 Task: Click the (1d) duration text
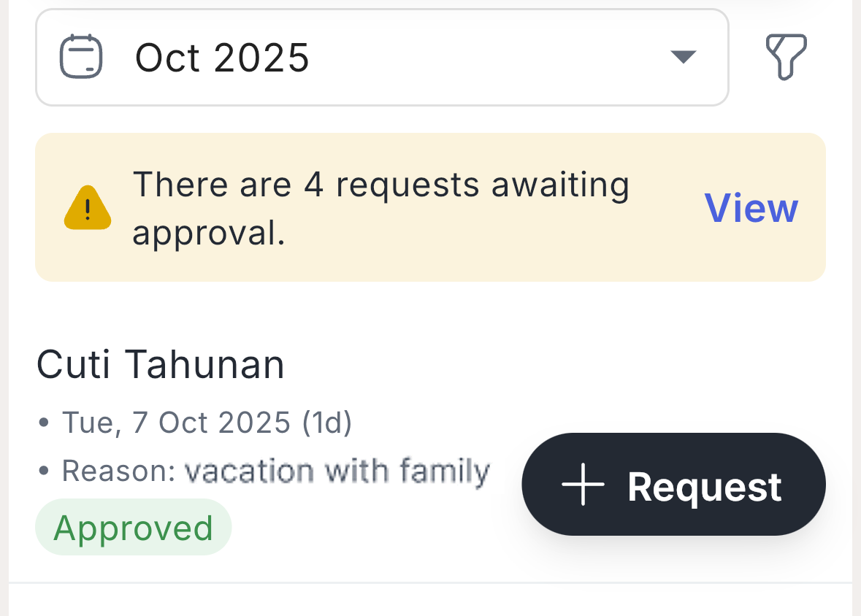[326, 423]
